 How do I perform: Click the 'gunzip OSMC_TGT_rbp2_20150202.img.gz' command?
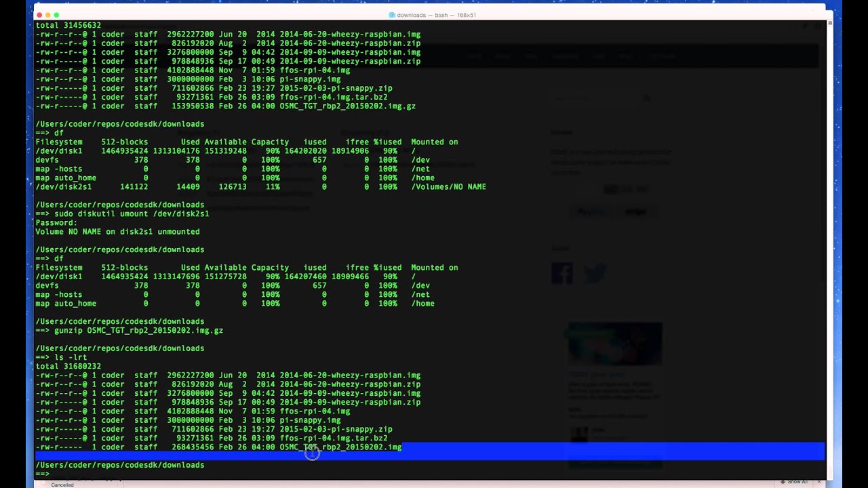(x=138, y=330)
